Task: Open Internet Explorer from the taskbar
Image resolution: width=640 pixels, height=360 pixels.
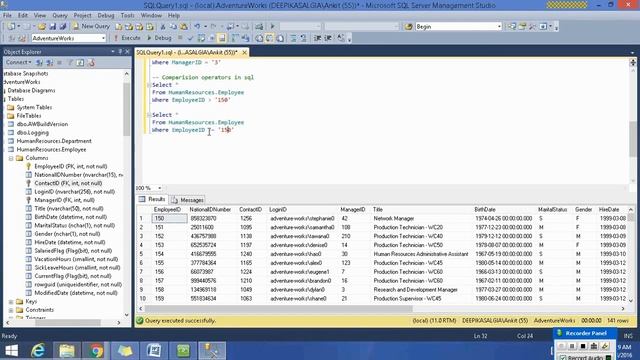Action: click(x=38, y=351)
